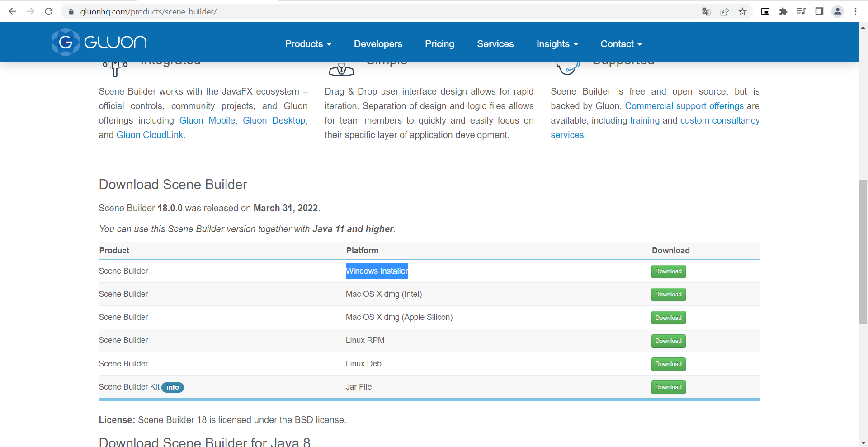Click the Scene Builder Kit product name
Image resolution: width=868 pixels, height=447 pixels.
129,387
